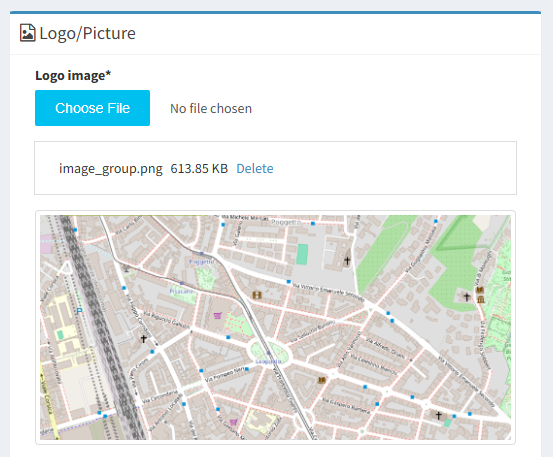Click the purple shopping cart icon near map center

218,315
